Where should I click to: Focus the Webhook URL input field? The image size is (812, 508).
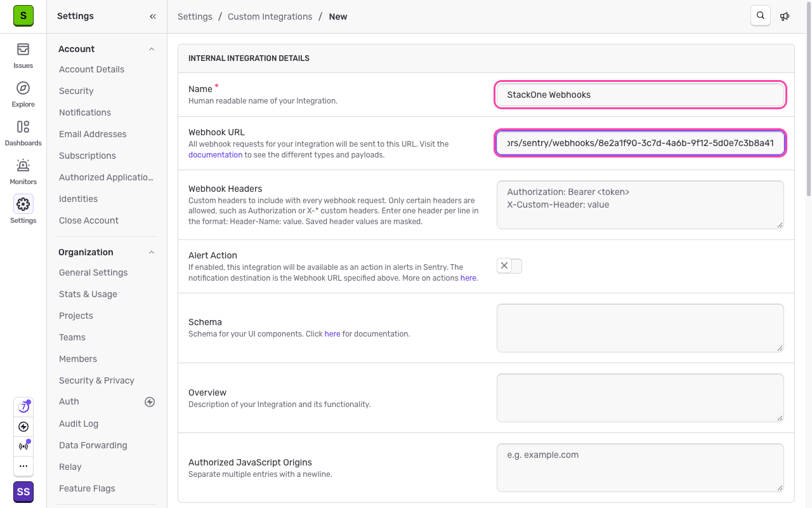pos(640,143)
